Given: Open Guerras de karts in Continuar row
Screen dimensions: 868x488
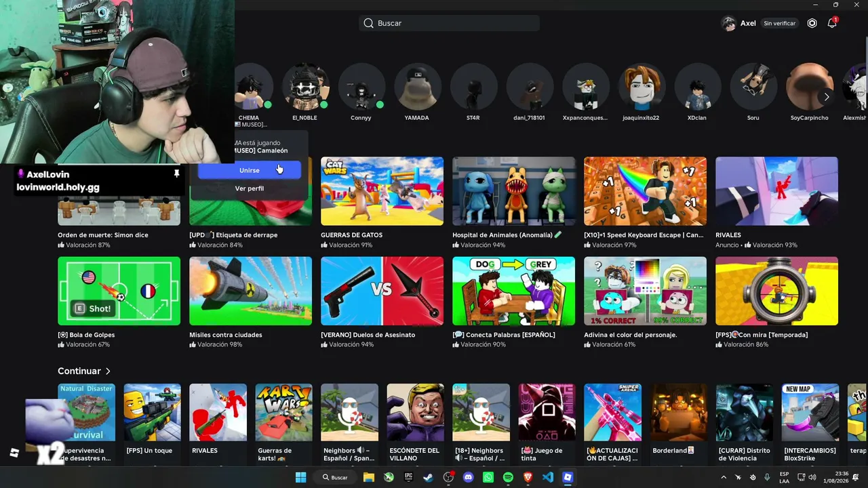Looking at the screenshot, I should point(283,412).
